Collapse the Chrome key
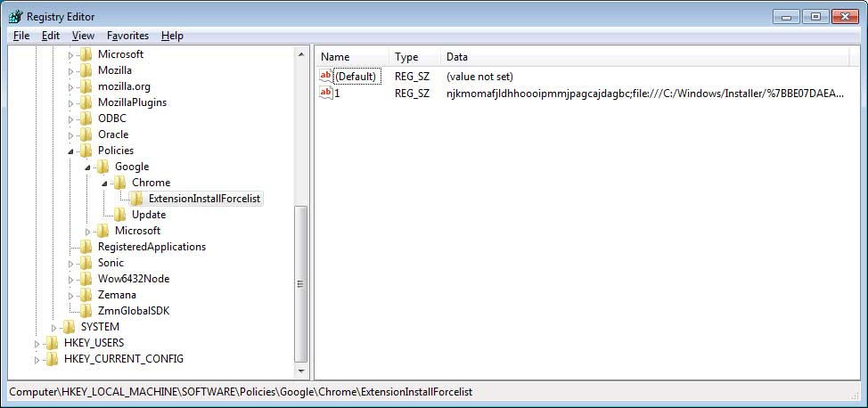Screen dimensions: 868x408 point(104,184)
